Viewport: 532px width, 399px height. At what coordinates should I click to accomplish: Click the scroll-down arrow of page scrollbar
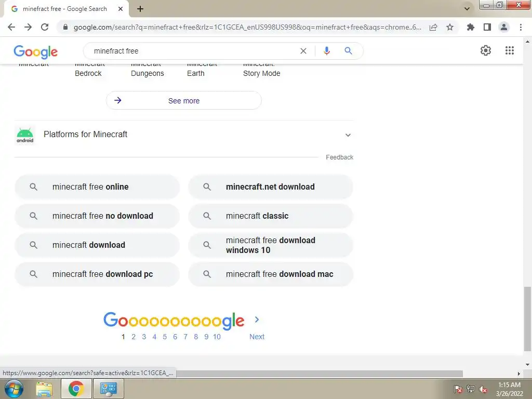pyautogui.click(x=527, y=365)
